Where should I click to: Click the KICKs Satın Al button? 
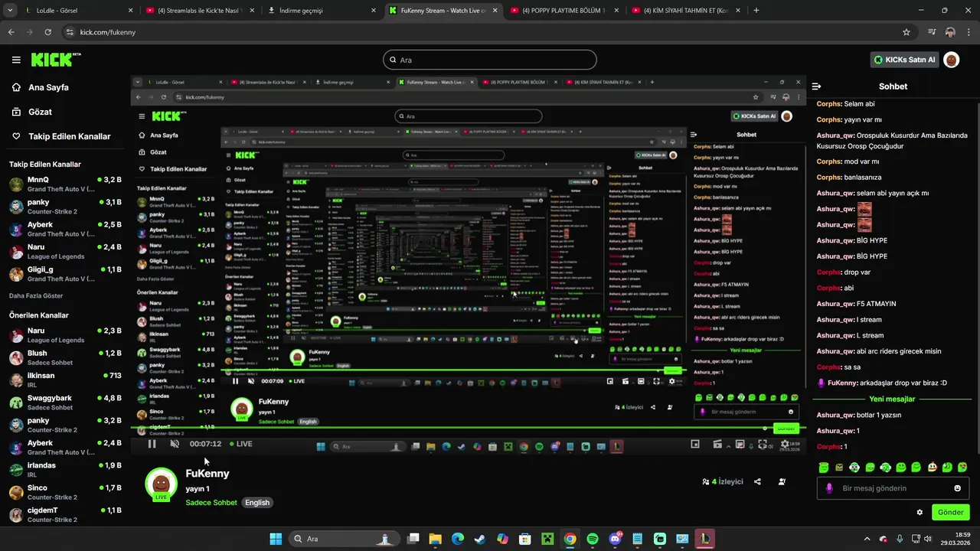[904, 60]
